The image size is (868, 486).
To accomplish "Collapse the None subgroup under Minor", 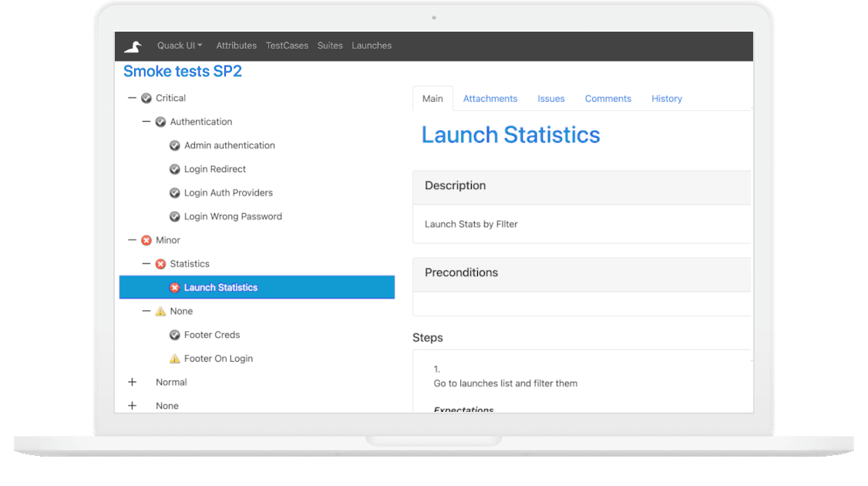I will point(146,312).
